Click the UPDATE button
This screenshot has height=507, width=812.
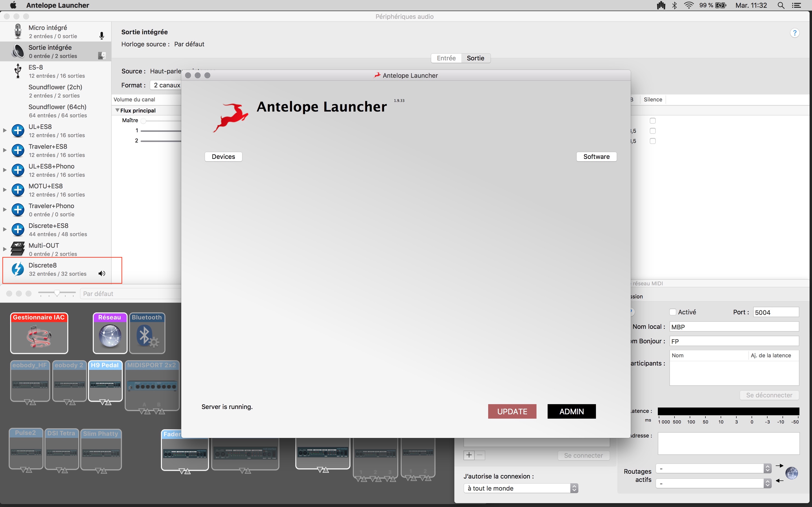(x=512, y=411)
